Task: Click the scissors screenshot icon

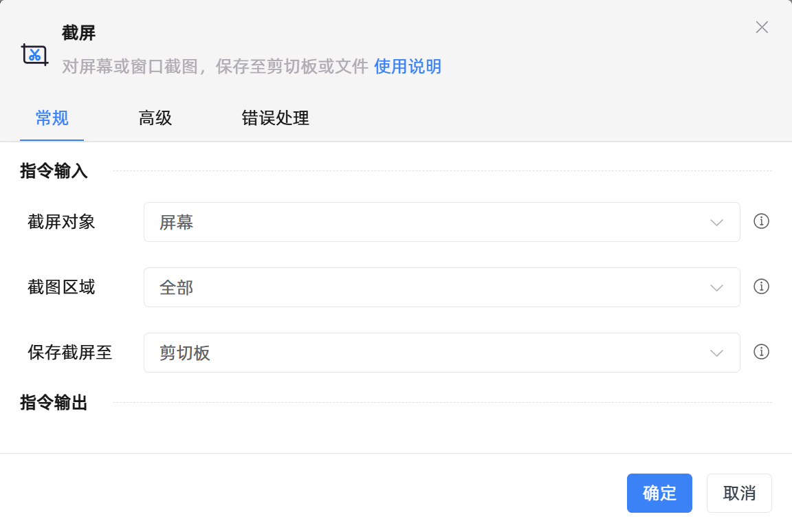Action: point(34,54)
